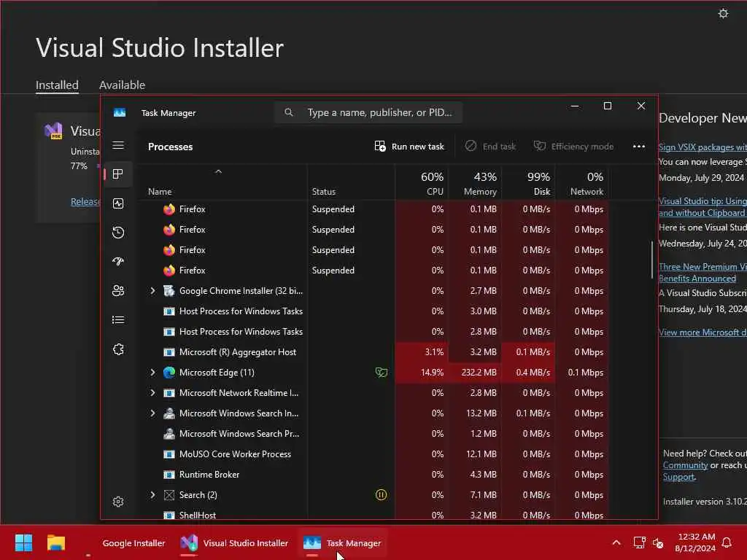The width and height of the screenshot is (747, 560).
Task: Sort processes by Disk column
Action: [x=528, y=183]
